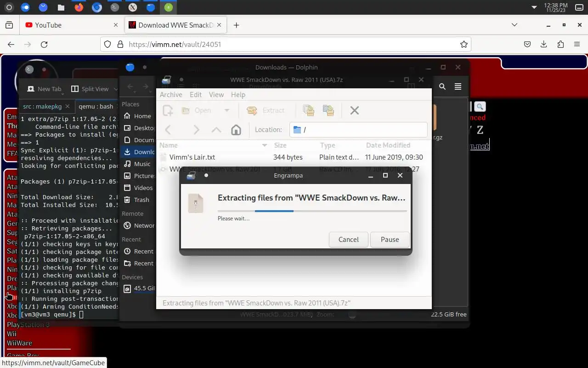Image resolution: width=588 pixels, height=368 pixels.
Task: Open the system tray dropdown arrow
Action: (x=534, y=7)
